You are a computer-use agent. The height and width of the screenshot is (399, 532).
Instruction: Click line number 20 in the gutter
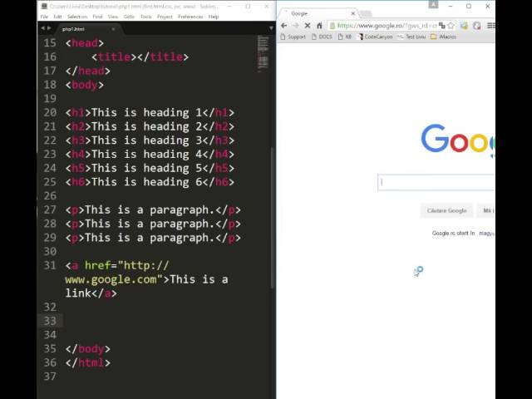coord(50,113)
